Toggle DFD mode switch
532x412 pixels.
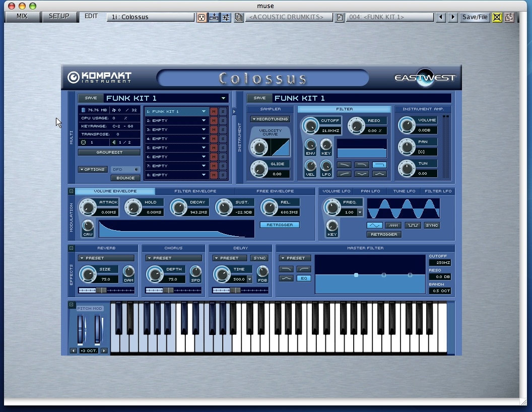tap(125, 169)
